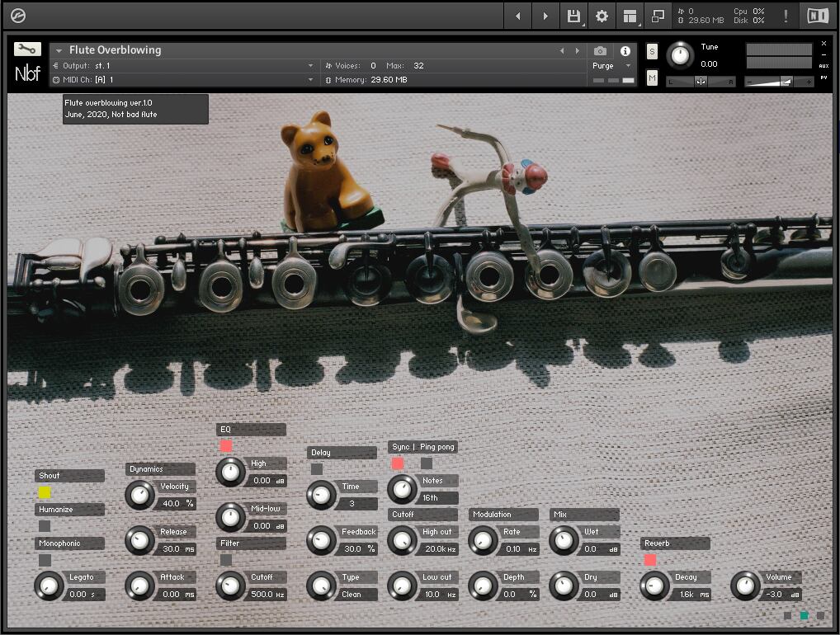This screenshot has height=635, width=840.
Task: Open instrument edit mode with the wrench icon
Action: 27,49
